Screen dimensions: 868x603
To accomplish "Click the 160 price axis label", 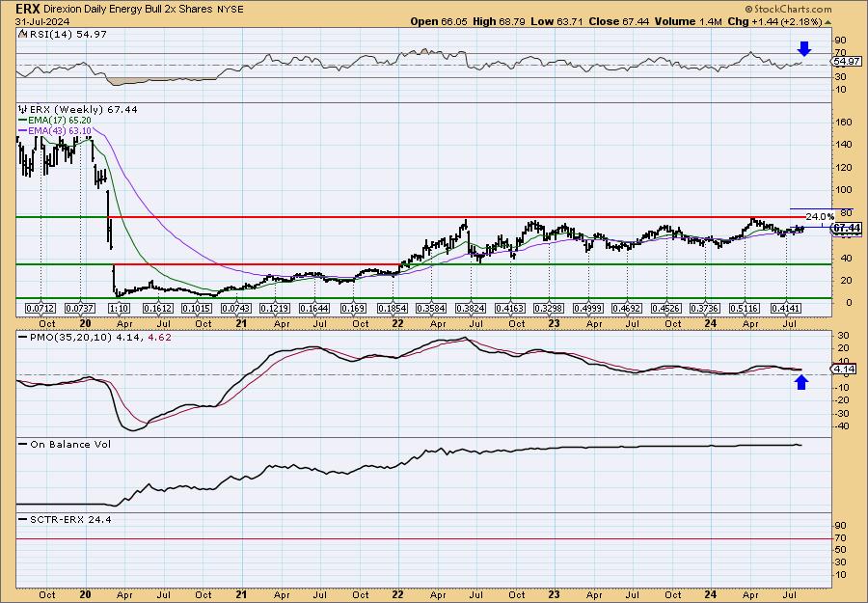I will click(x=844, y=122).
